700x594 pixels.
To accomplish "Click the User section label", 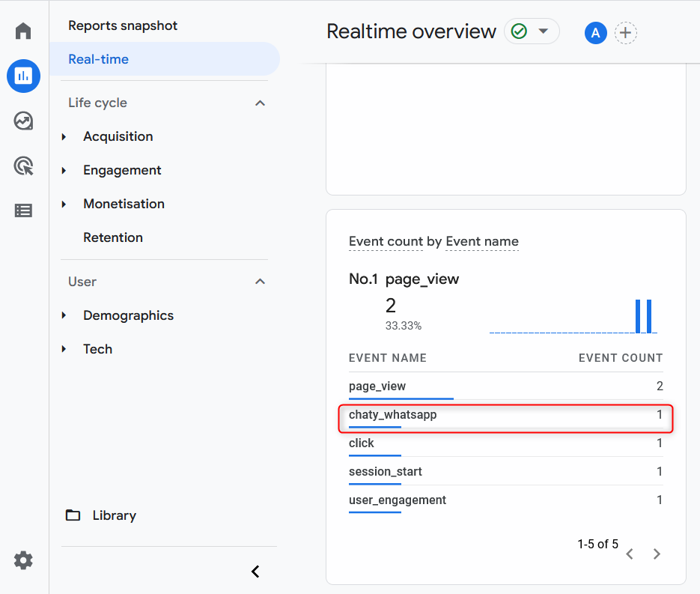I will [82, 282].
